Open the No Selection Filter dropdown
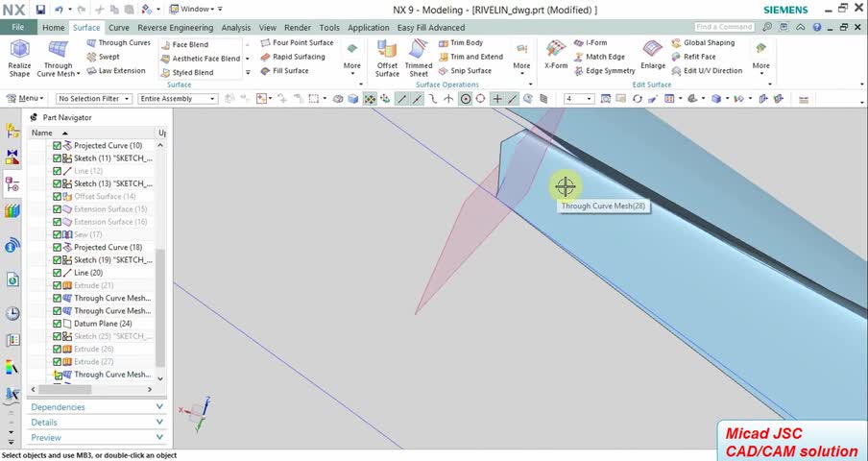 click(x=93, y=99)
